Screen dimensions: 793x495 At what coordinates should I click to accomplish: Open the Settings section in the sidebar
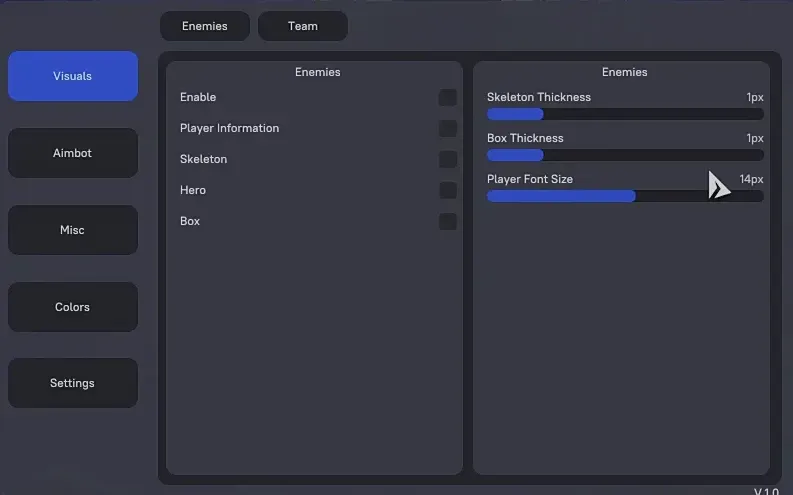click(x=73, y=383)
